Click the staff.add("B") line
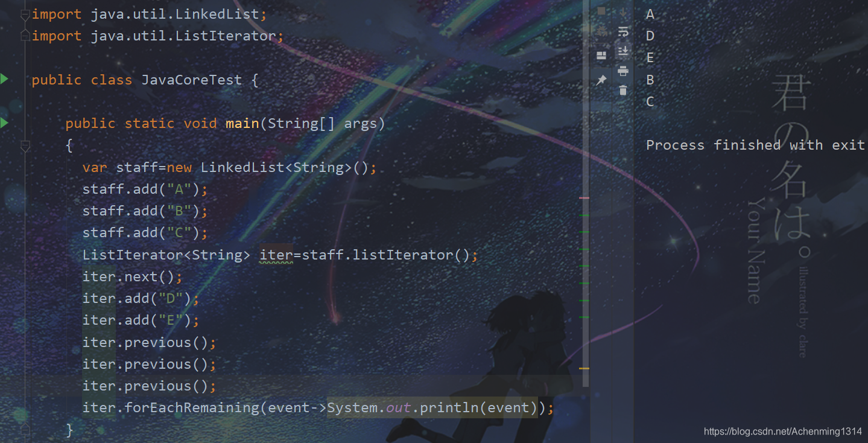 (145, 211)
